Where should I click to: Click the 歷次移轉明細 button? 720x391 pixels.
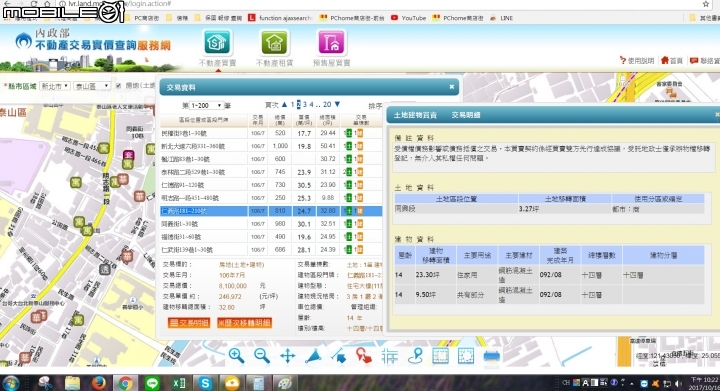[244, 323]
